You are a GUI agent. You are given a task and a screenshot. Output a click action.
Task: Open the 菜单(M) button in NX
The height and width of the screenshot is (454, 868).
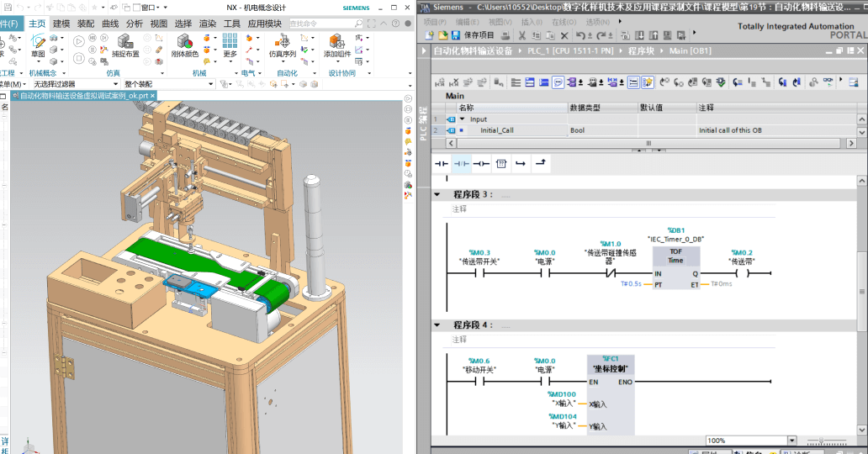coord(12,84)
